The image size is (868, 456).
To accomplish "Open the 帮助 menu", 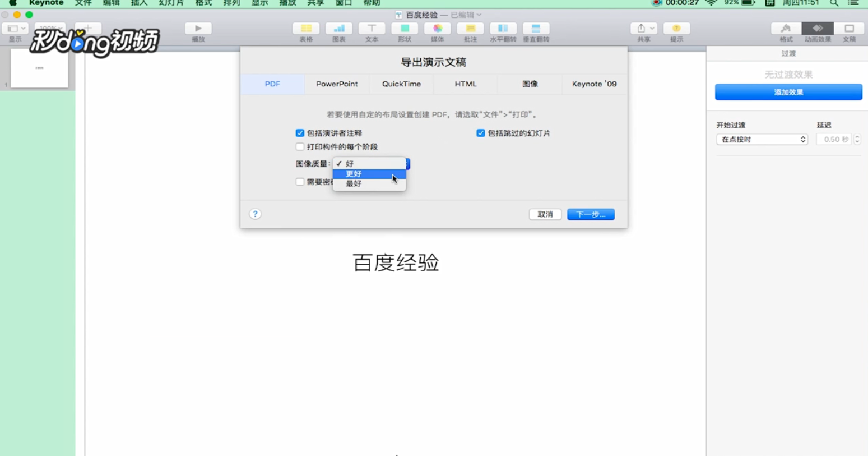I will point(372,3).
